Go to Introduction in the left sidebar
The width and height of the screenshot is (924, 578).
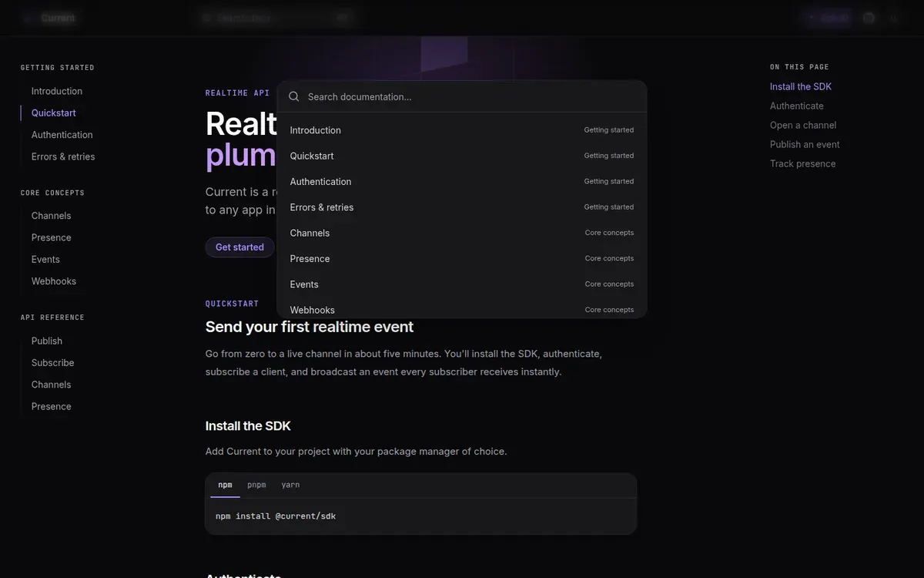tap(57, 91)
